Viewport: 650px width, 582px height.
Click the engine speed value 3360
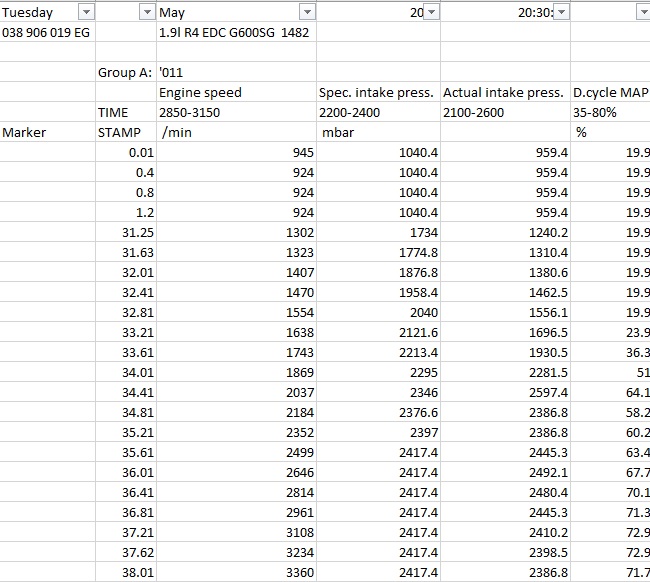click(x=298, y=572)
